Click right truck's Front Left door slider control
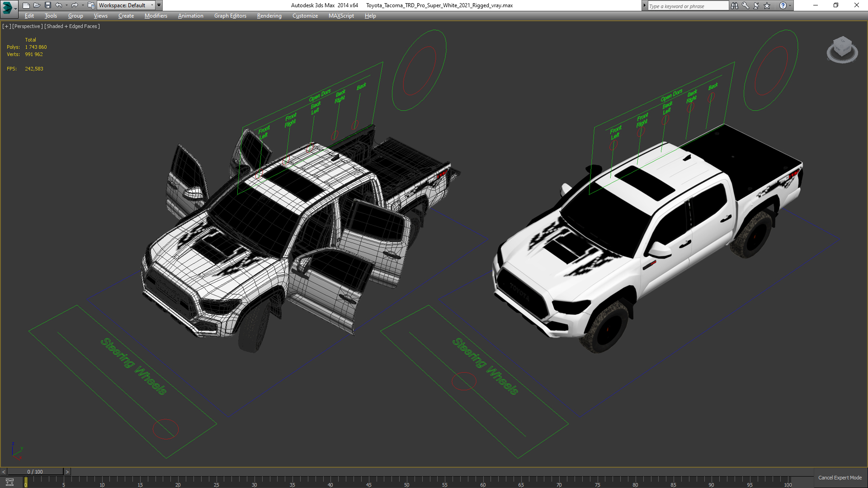The image size is (868, 488). (x=613, y=145)
